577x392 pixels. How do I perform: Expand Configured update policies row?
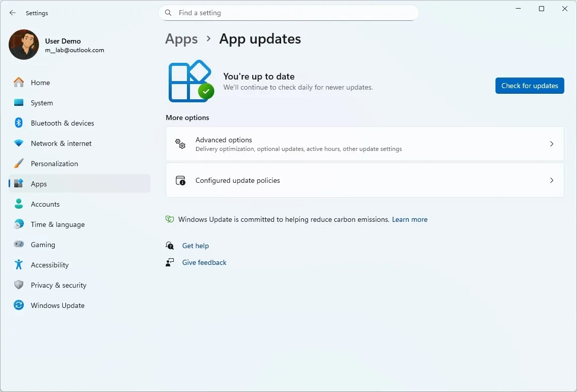552,180
